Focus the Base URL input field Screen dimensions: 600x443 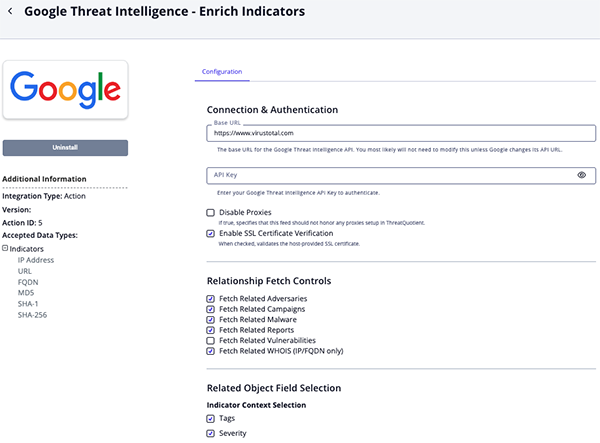pos(401,133)
